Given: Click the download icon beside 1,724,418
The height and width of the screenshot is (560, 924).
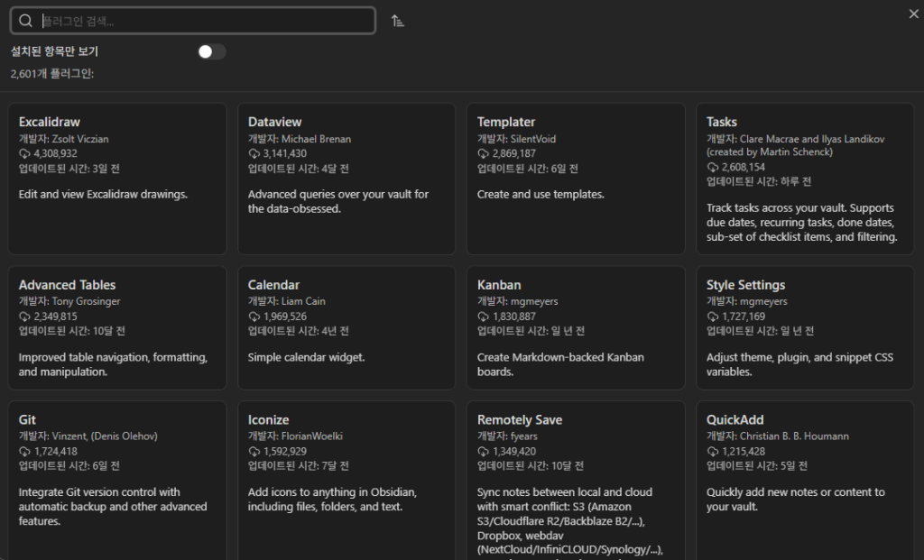Looking at the screenshot, I should coord(24,452).
